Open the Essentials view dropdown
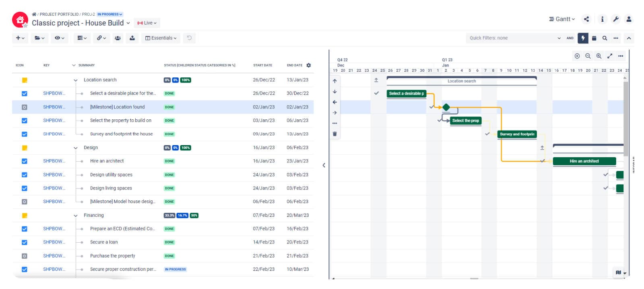 click(161, 38)
